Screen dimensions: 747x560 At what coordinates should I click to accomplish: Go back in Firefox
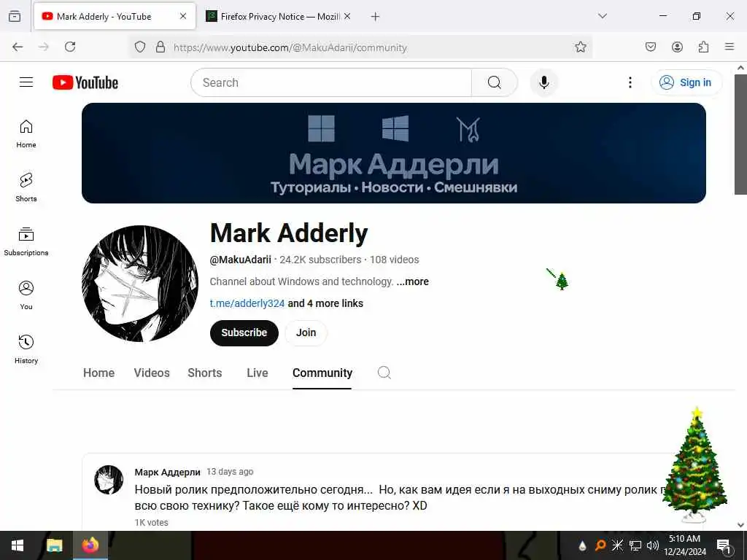pos(18,47)
